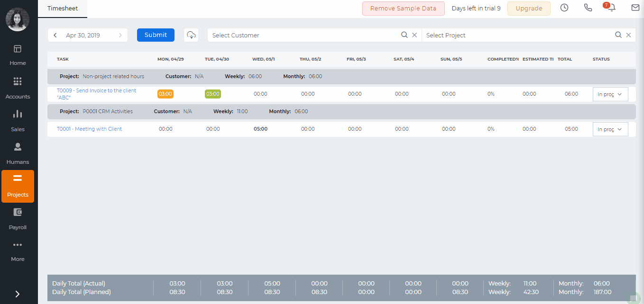Click T0009 Wednesday 00:00 cell

260,94
